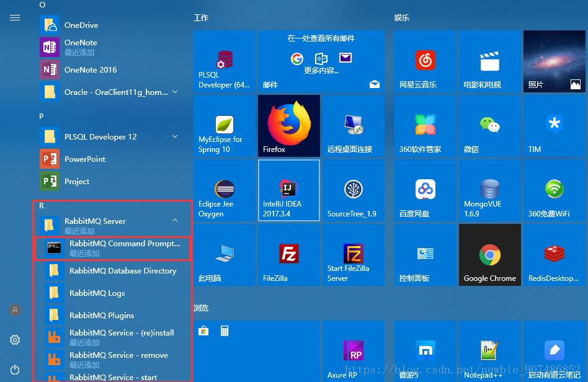This screenshot has width=588, height=382.
Task: Launch the Notepad++ tile
Action: (x=490, y=351)
